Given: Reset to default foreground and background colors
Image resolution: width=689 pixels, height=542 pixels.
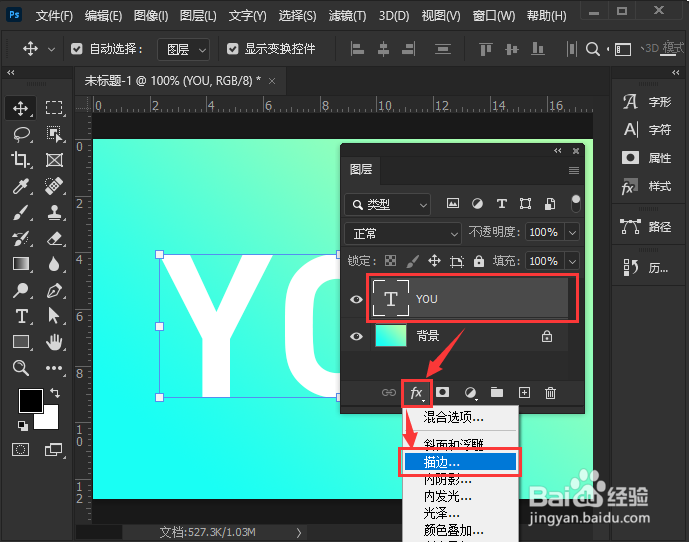Looking at the screenshot, I should [22, 426].
